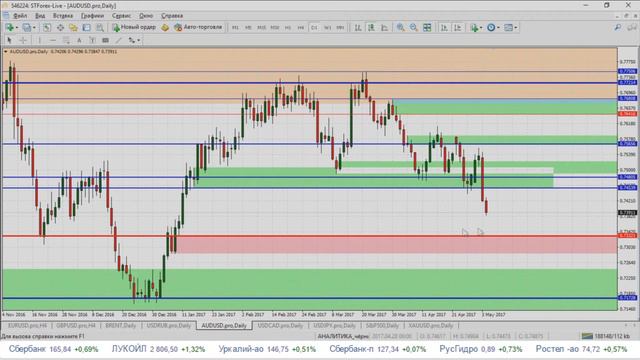Open the Templates dropdown arrow
Viewport: 640px width, 360px height.
516,28
